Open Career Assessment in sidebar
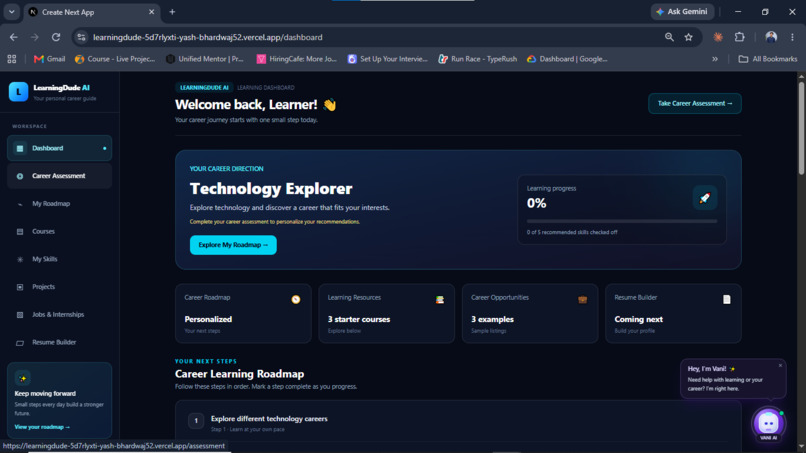 click(59, 176)
